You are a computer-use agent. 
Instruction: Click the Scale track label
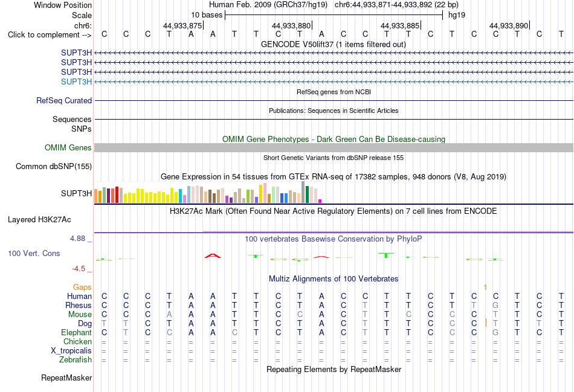click(82, 15)
